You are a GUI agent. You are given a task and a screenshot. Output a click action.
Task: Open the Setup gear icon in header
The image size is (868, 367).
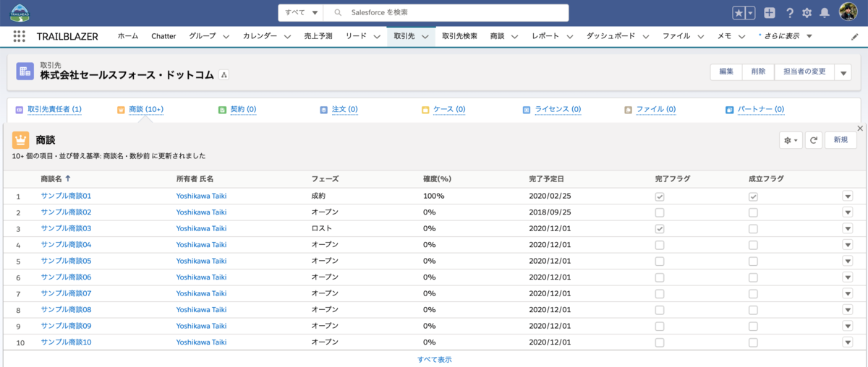click(x=807, y=13)
